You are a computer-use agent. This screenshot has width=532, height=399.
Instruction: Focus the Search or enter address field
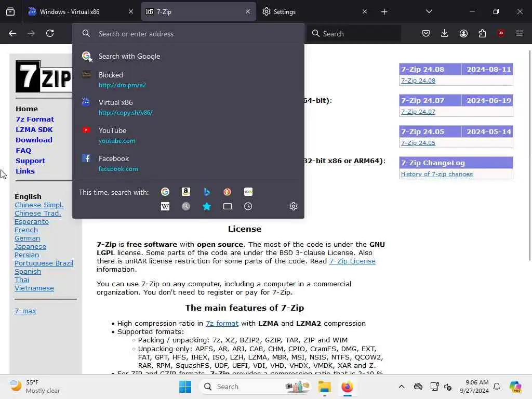coord(188,34)
